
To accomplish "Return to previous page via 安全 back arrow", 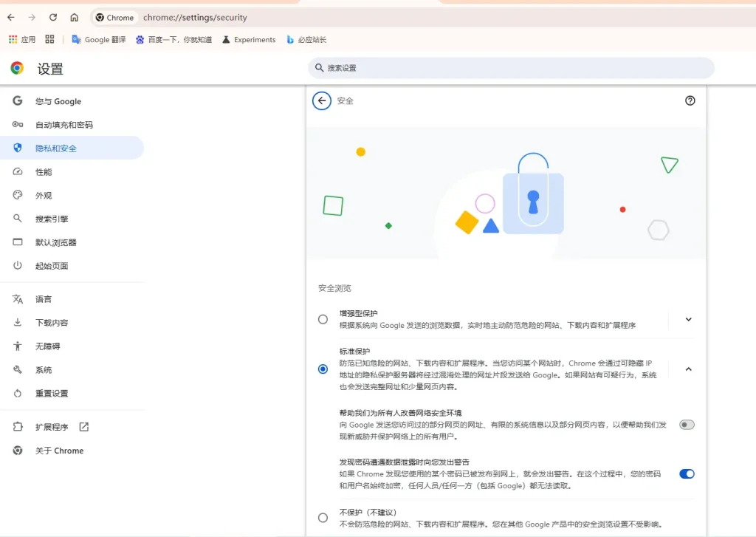I will coord(322,101).
